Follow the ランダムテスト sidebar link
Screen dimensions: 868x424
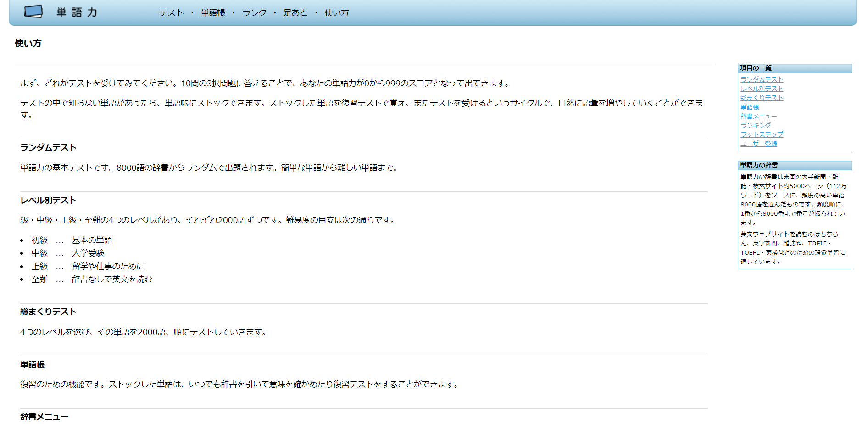[x=762, y=79]
